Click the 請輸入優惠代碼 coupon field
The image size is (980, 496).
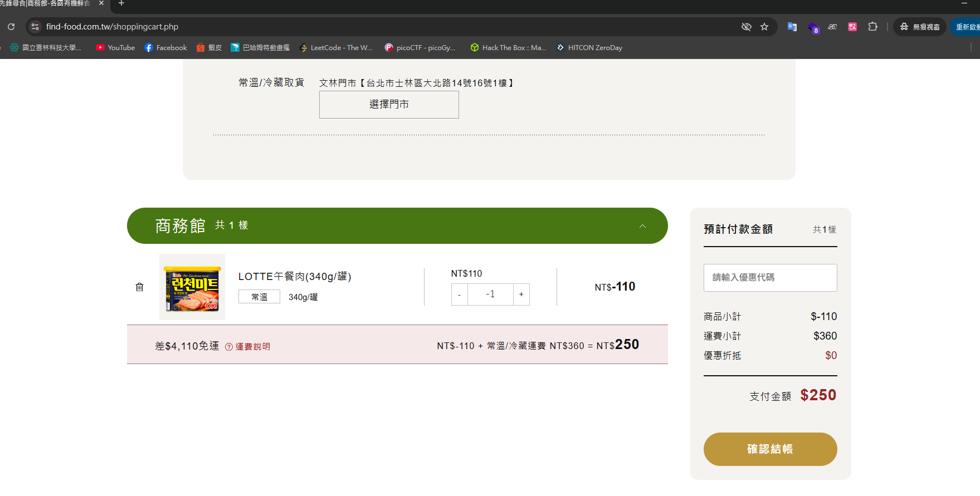[x=771, y=278]
